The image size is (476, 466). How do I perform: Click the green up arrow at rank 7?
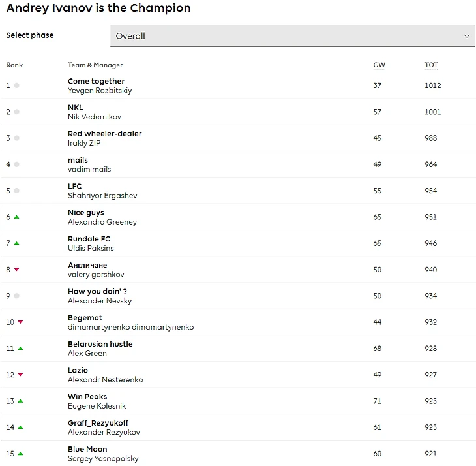click(17, 243)
